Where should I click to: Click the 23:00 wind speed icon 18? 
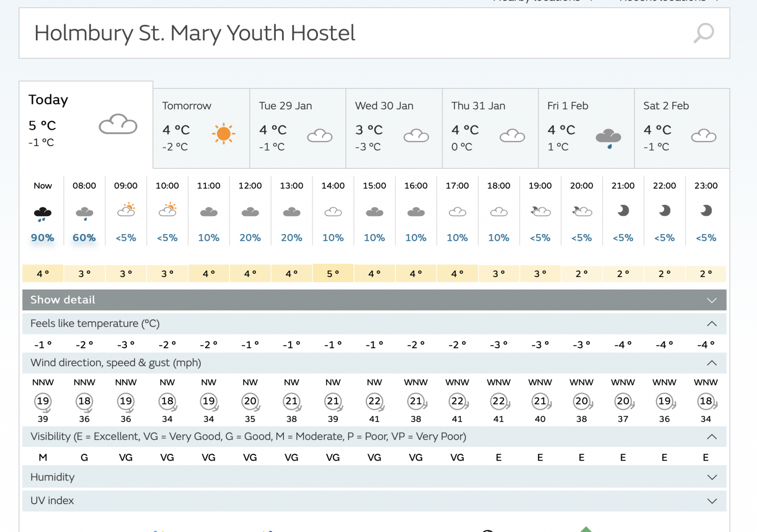pyautogui.click(x=706, y=402)
